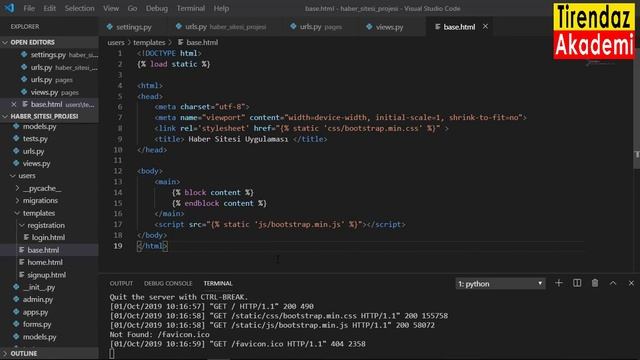Collapse the registration folder
Screen dimensions: 640x360
pos(46,225)
